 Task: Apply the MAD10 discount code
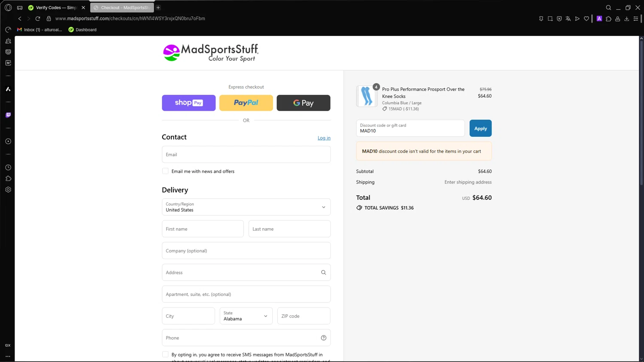(480, 128)
